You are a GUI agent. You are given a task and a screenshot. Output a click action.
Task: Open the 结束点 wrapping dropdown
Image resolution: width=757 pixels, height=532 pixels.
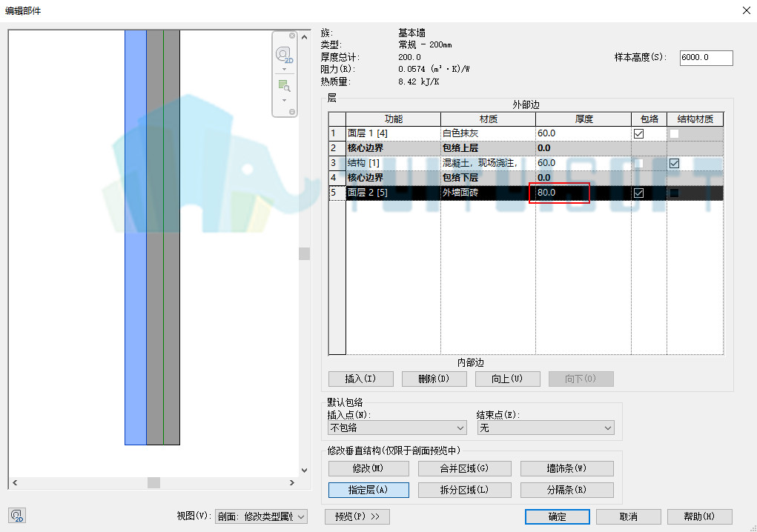click(x=546, y=428)
